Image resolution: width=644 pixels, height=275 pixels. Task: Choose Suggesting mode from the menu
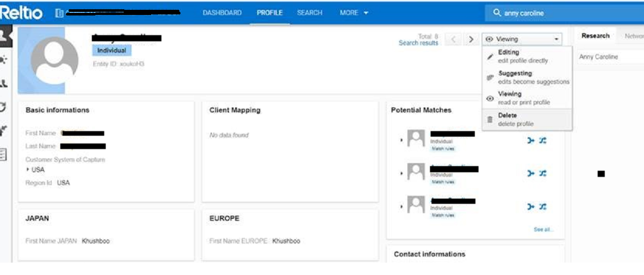coord(527,77)
